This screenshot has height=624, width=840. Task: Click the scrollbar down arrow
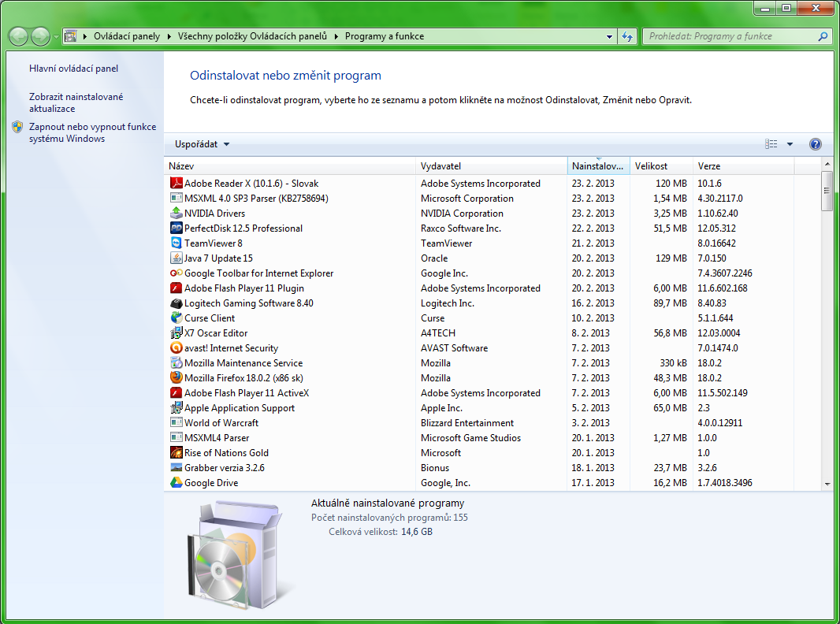(x=827, y=484)
